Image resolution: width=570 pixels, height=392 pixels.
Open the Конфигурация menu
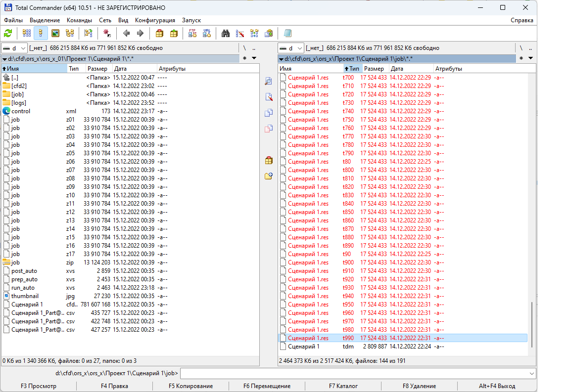(155, 20)
